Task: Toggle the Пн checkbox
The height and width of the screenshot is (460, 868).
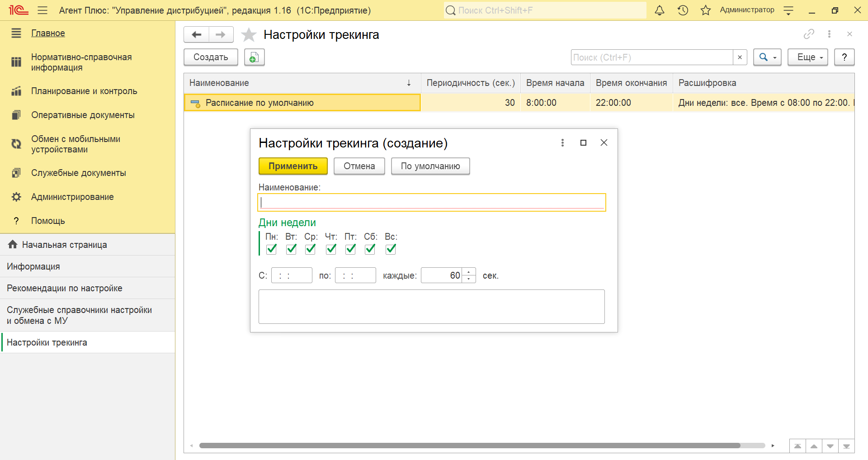Action: 271,249
